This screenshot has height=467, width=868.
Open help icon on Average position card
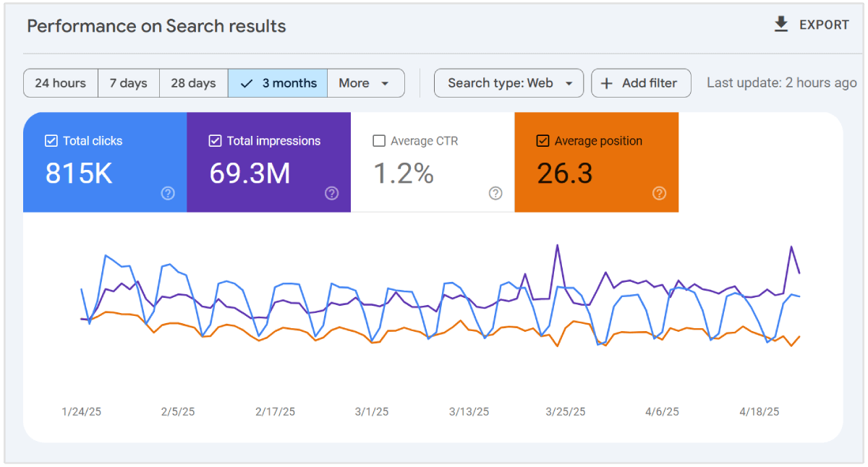pos(659,193)
